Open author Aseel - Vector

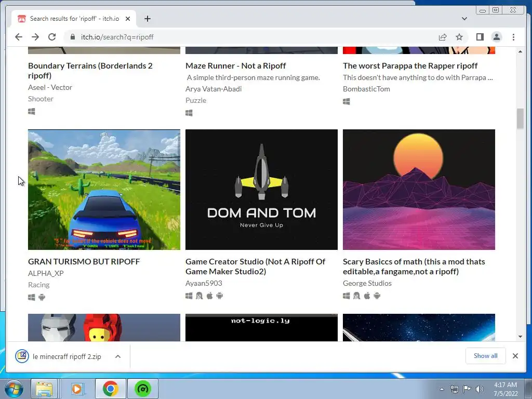[50, 87]
